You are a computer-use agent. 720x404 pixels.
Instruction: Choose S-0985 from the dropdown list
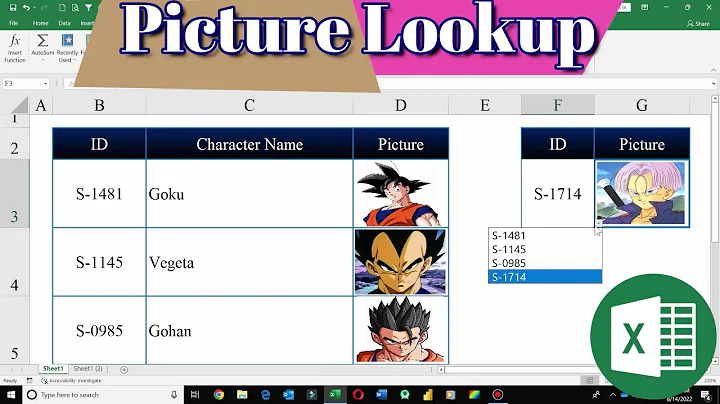pyautogui.click(x=545, y=263)
